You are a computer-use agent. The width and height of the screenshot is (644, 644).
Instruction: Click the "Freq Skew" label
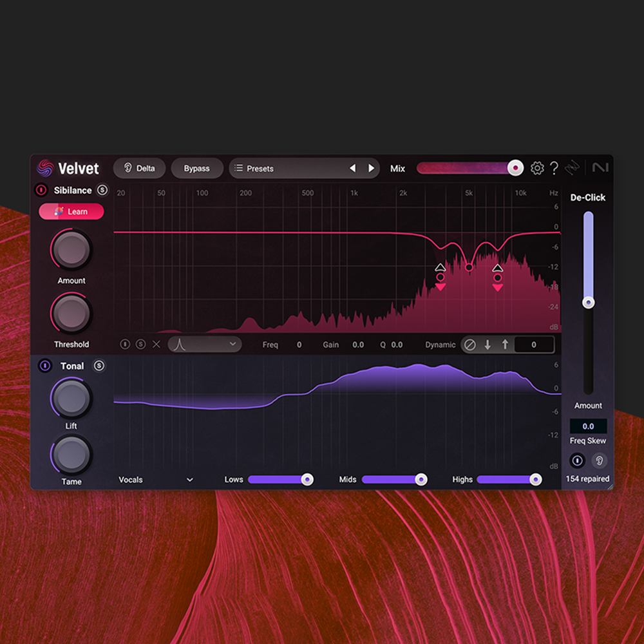[588, 440]
